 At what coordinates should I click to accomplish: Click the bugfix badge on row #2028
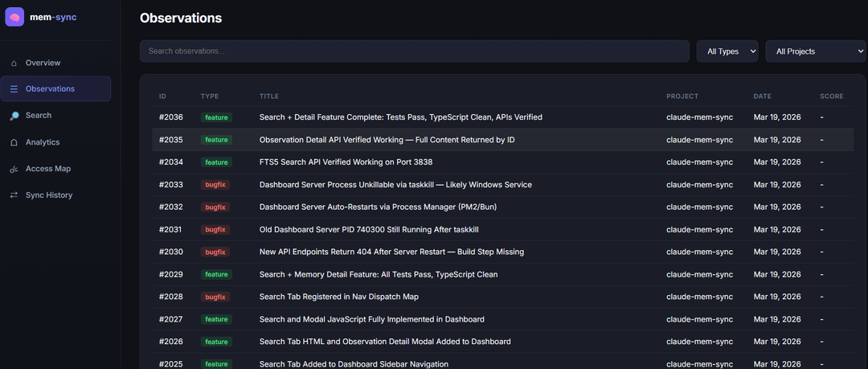[x=215, y=297]
